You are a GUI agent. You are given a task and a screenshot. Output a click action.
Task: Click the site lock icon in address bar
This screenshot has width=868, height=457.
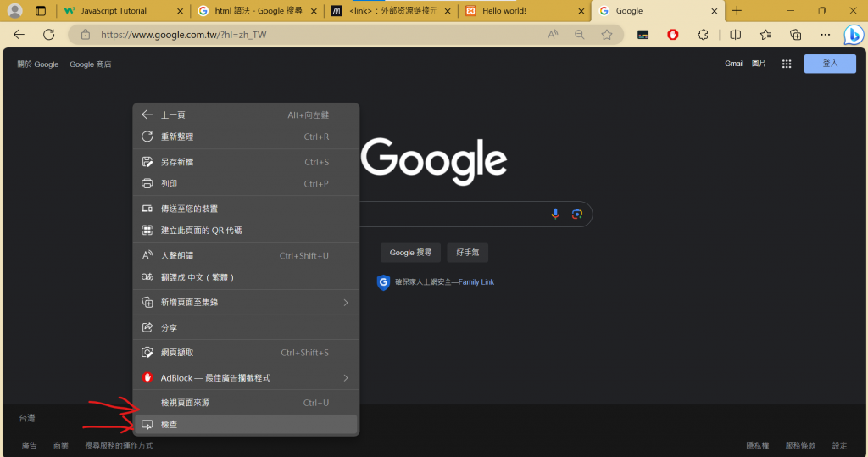(x=86, y=35)
